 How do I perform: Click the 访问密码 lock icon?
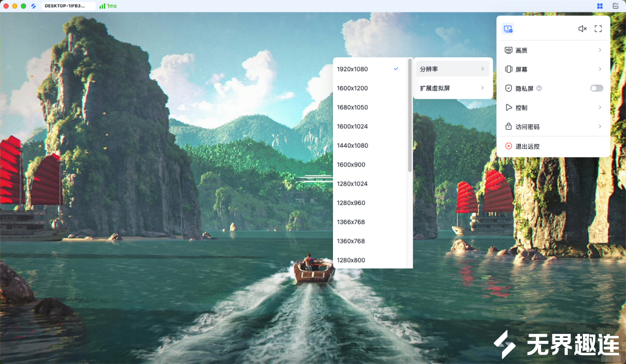point(508,126)
